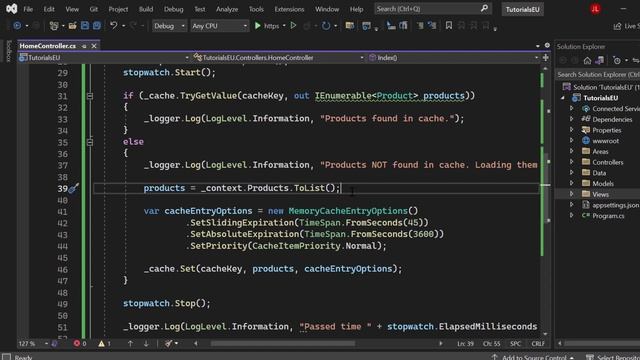Click the Open File folder icon
The image size is (640, 360).
coord(72,26)
